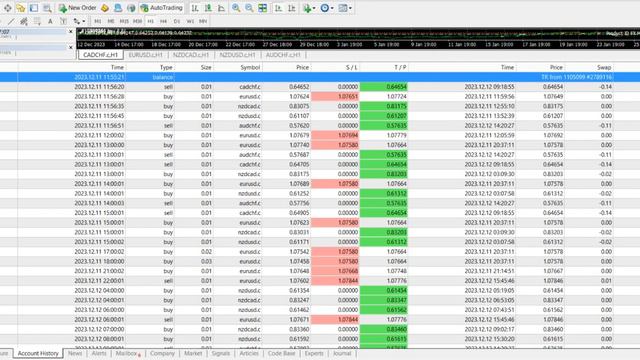The height and width of the screenshot is (360, 640).
Task: Open the Market terminal tab
Action: (x=193, y=353)
